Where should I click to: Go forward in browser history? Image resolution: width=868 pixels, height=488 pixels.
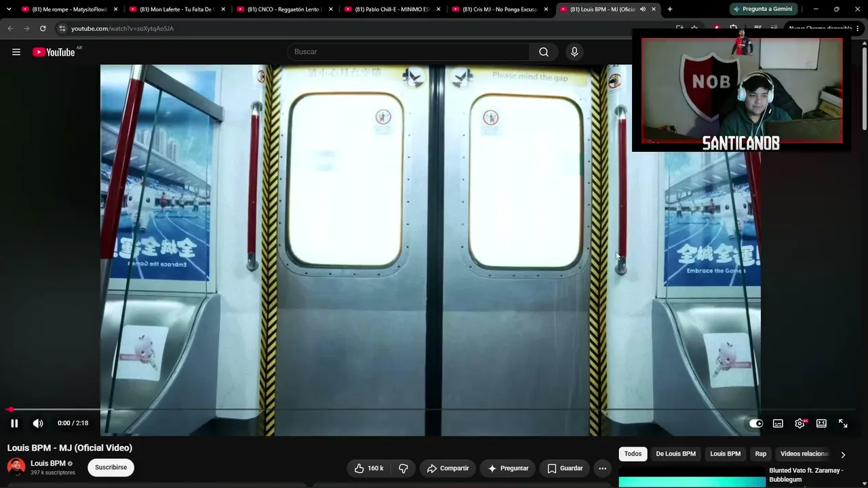[x=26, y=28]
